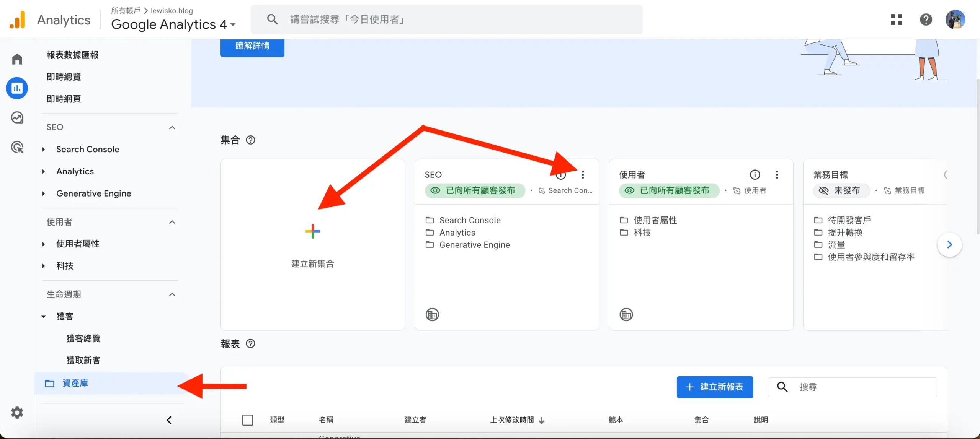980x439 pixels.
Task: Click lewisko.blog breadcrumb link
Action: pos(172,11)
